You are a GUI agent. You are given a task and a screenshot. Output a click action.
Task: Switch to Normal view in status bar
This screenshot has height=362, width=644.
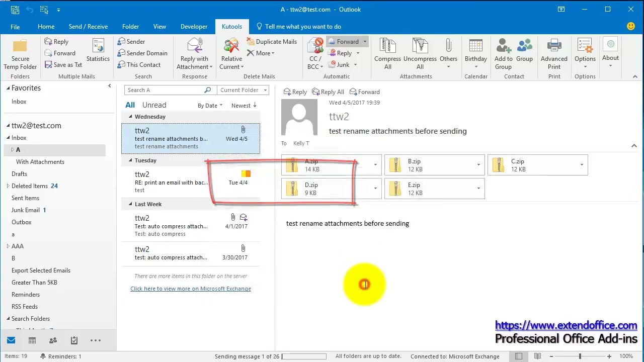coord(519,356)
